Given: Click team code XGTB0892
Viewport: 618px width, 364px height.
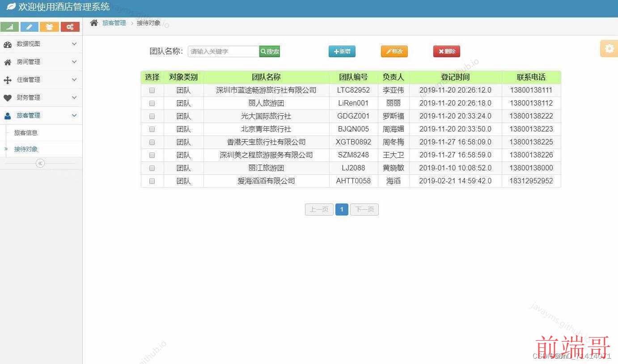Looking at the screenshot, I should coord(353,142).
